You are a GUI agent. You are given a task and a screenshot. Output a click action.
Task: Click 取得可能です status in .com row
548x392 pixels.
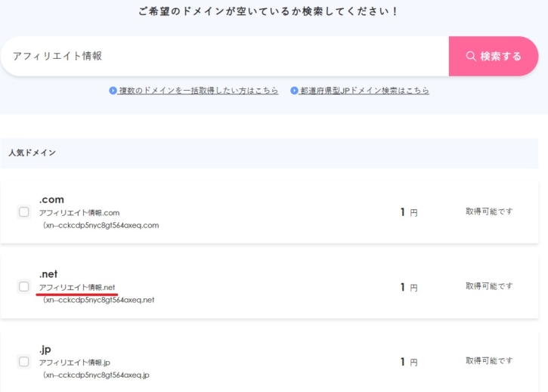tap(489, 211)
